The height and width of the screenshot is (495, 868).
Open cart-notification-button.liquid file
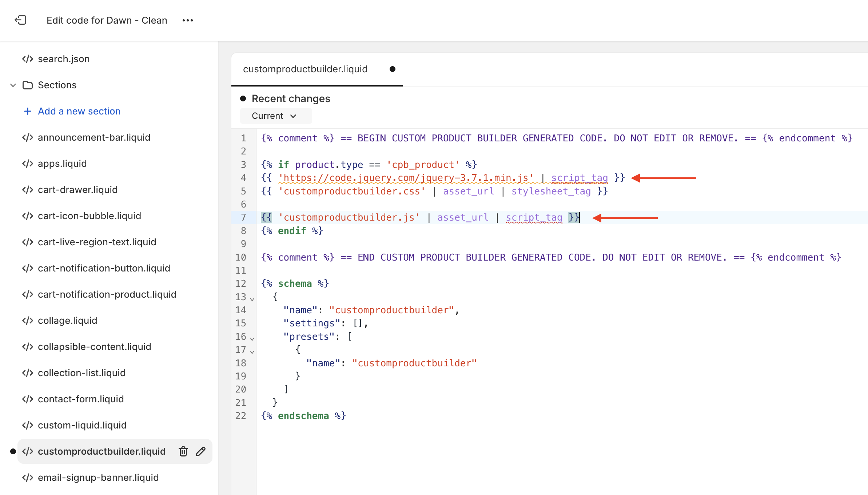click(104, 268)
